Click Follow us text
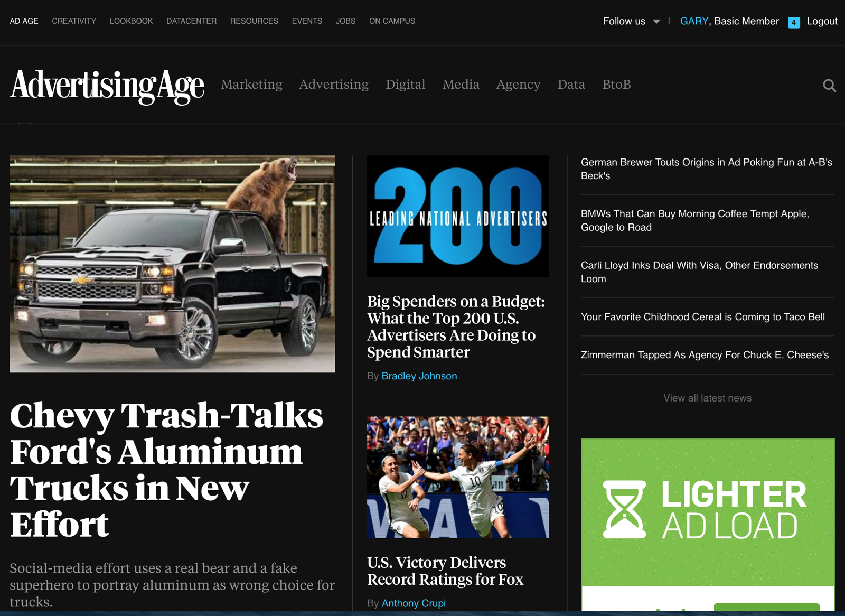The height and width of the screenshot is (616, 845). coord(624,21)
